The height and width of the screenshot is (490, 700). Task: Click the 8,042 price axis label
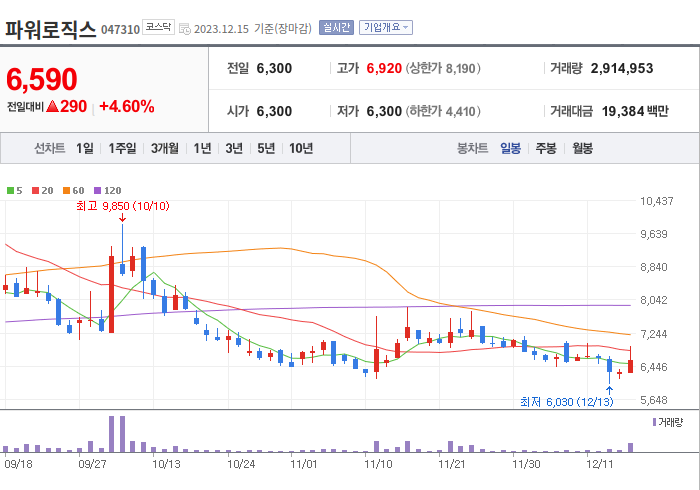coord(654,300)
